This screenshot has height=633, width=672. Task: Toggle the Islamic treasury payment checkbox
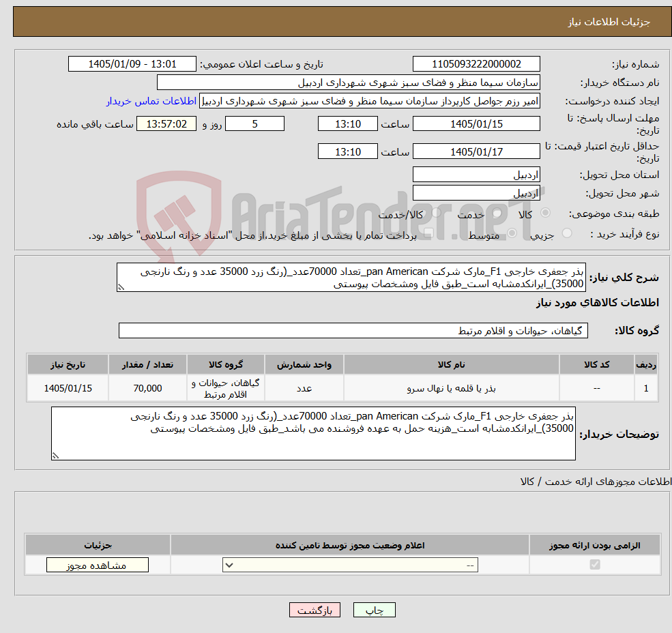coord(428,233)
